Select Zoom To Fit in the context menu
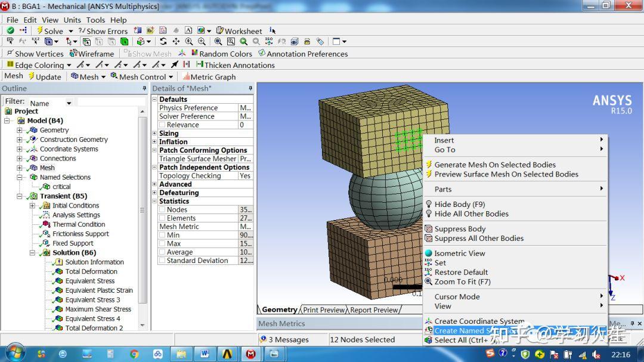Screen dimensions: 644x362 (464, 281)
